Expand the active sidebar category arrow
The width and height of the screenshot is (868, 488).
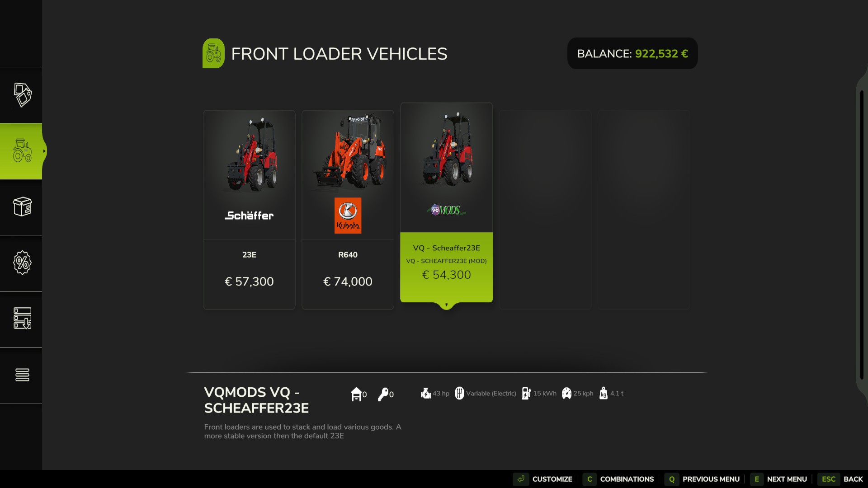[44, 151]
